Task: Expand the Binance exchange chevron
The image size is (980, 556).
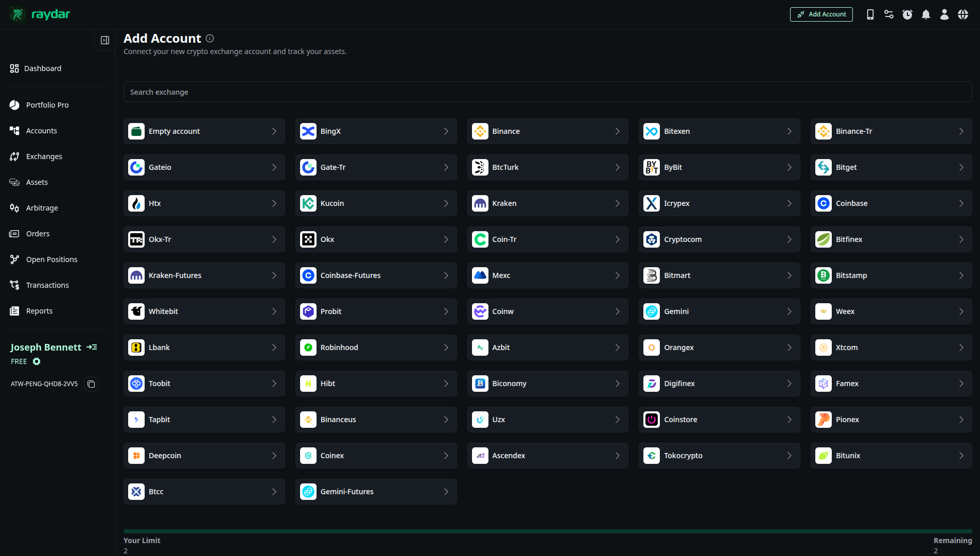Action: tap(617, 131)
